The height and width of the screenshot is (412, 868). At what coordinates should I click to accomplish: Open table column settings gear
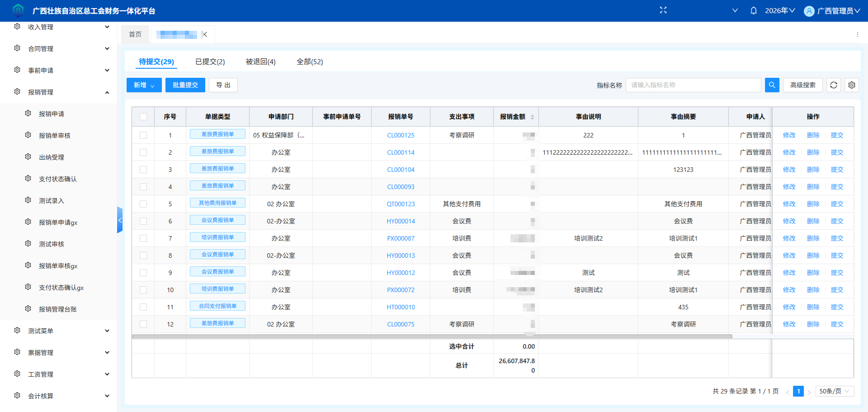pyautogui.click(x=852, y=85)
